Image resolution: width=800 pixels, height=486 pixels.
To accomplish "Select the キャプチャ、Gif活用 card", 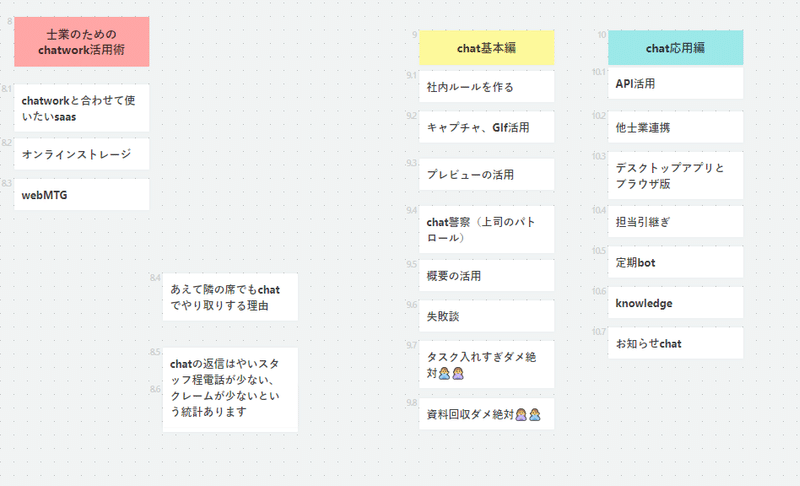I will (487, 127).
